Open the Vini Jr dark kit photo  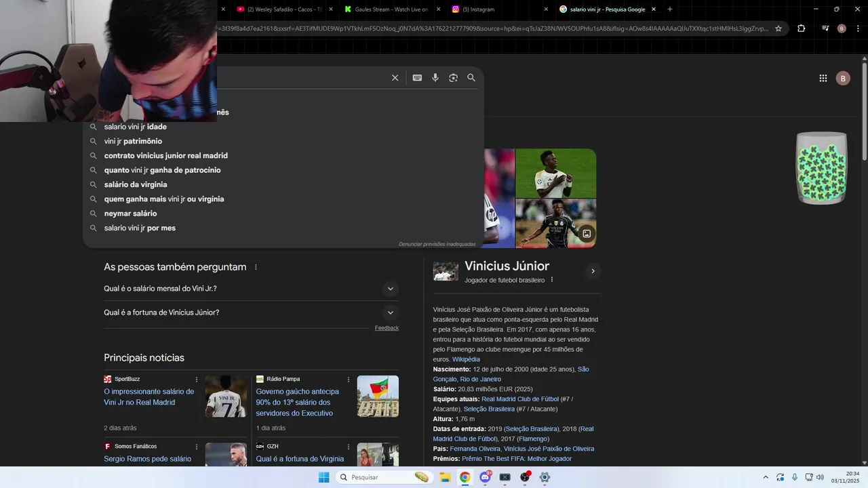(556, 223)
